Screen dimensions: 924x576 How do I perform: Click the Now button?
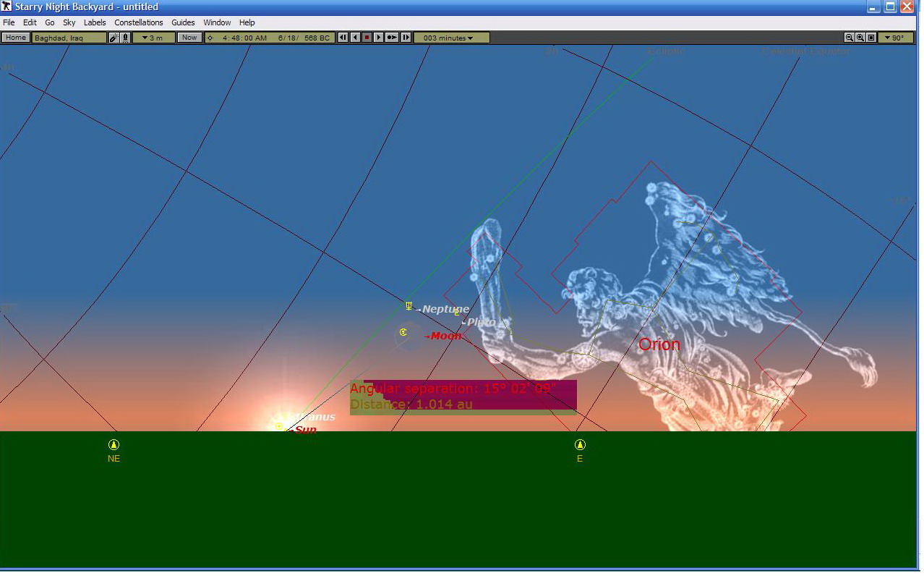pos(189,38)
